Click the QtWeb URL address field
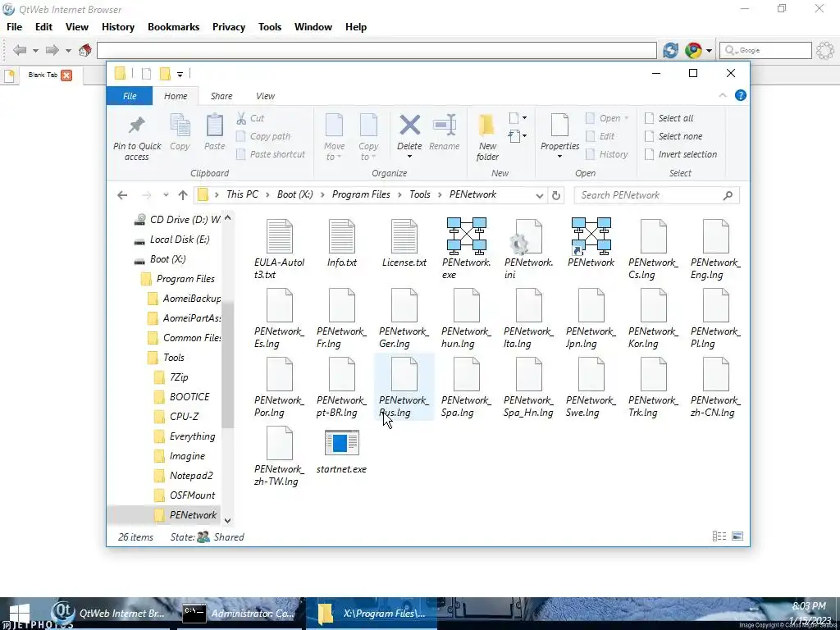Viewport: 840px width, 630px height. click(377, 50)
